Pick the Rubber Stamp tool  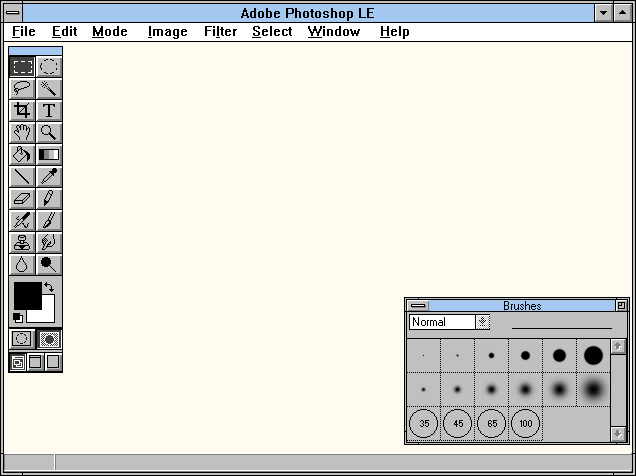point(21,242)
